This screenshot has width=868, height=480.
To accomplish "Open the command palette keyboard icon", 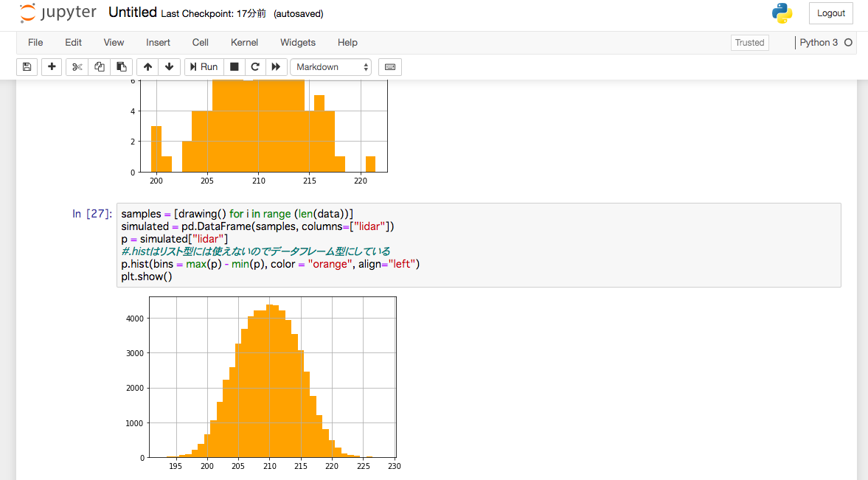I will [x=389, y=67].
